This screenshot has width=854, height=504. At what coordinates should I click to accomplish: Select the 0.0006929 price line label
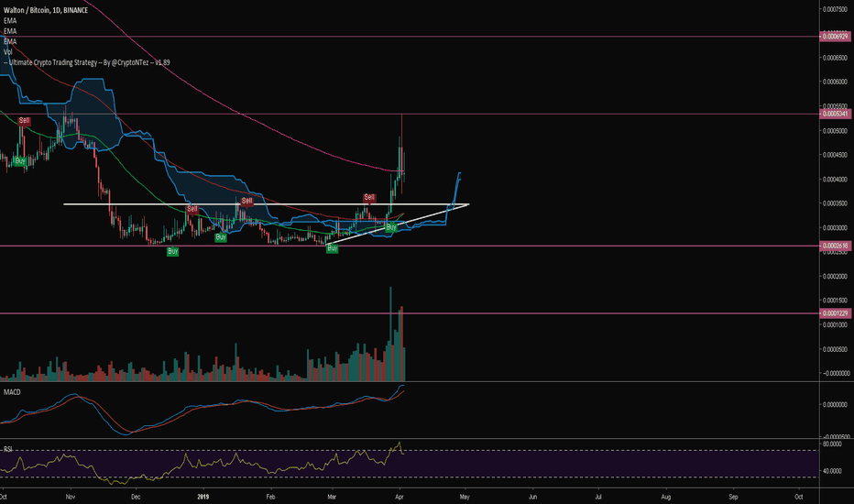click(x=835, y=37)
